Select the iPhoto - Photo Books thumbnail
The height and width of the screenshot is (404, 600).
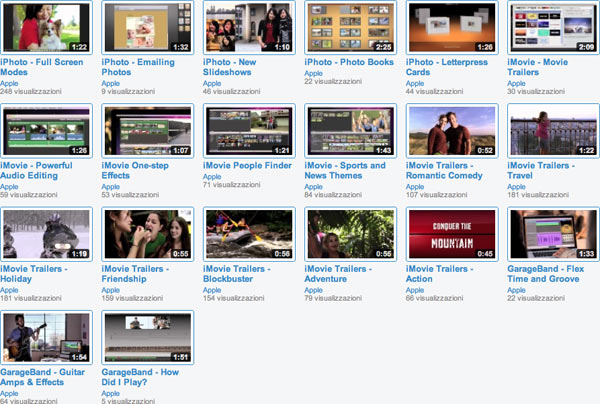[351, 27]
